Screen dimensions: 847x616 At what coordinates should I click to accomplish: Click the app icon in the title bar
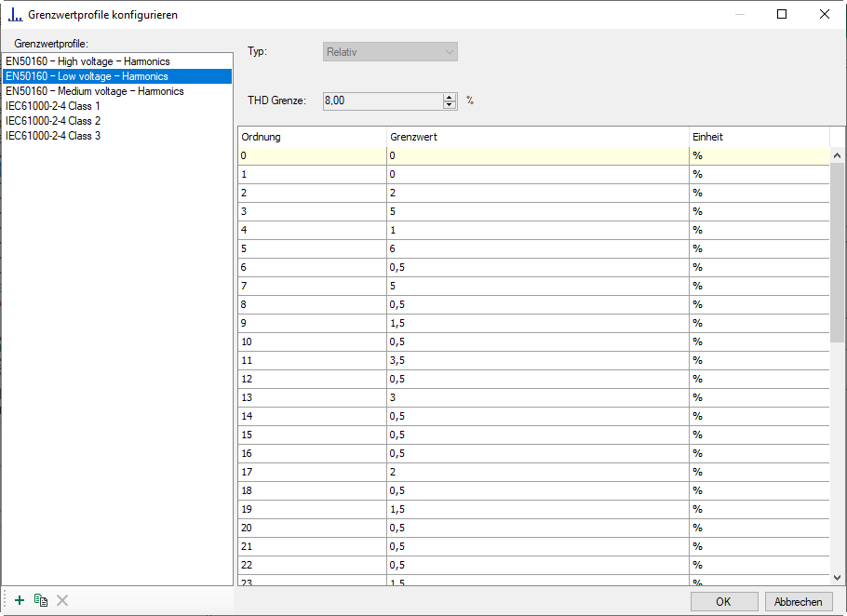[x=15, y=14]
